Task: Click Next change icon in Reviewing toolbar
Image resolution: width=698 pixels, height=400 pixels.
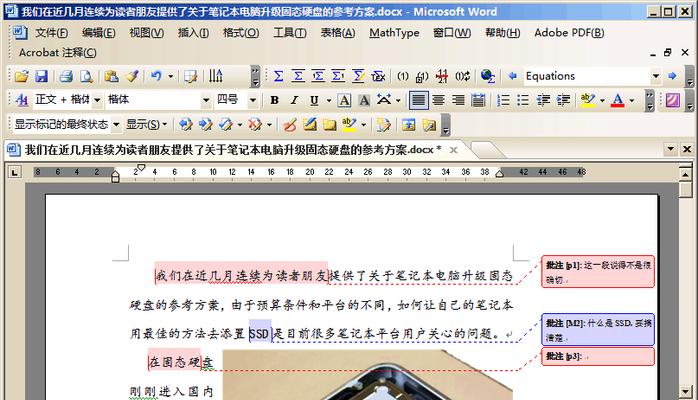Action: [x=205, y=125]
